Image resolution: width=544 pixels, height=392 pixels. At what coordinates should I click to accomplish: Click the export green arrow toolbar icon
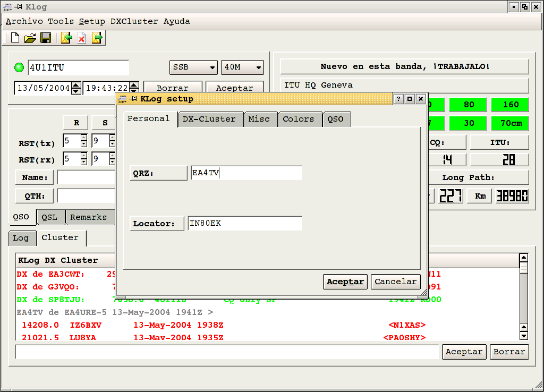click(x=97, y=38)
